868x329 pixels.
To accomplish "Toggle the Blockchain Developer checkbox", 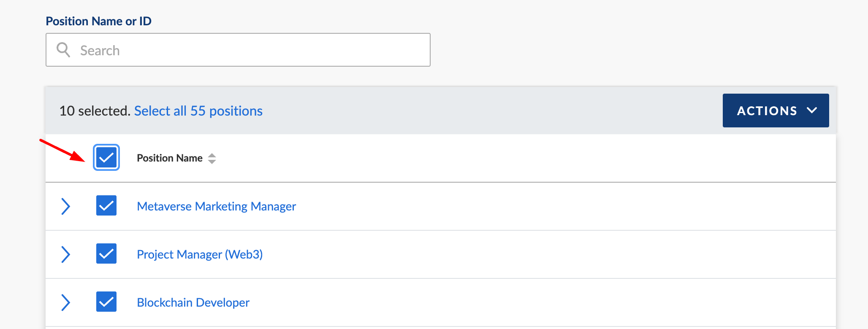I will coord(106,302).
